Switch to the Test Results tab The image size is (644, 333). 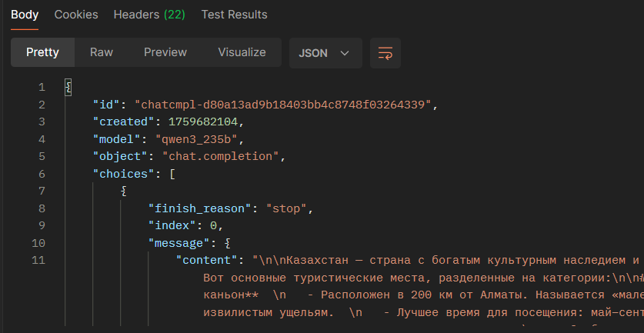234,15
